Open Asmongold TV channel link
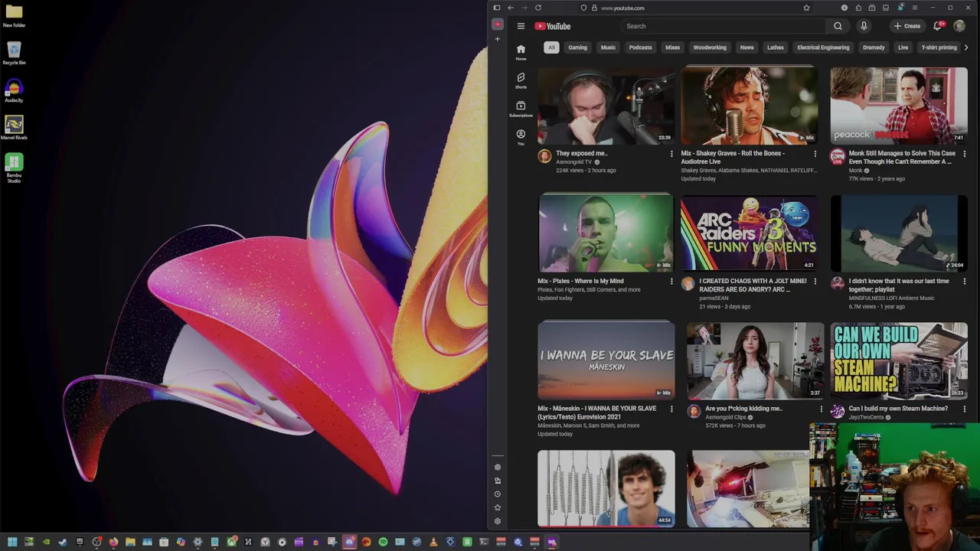Viewport: 980px width, 551px height. click(x=574, y=162)
